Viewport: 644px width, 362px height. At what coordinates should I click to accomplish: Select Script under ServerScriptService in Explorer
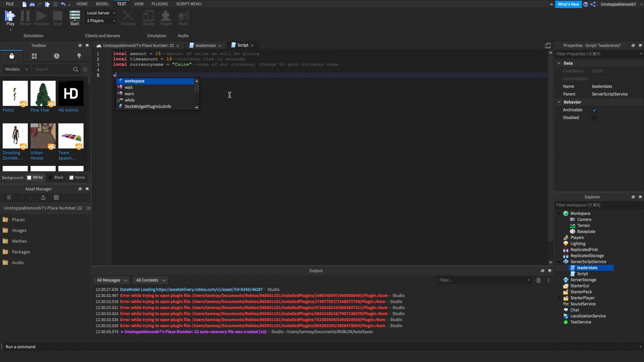582,274
